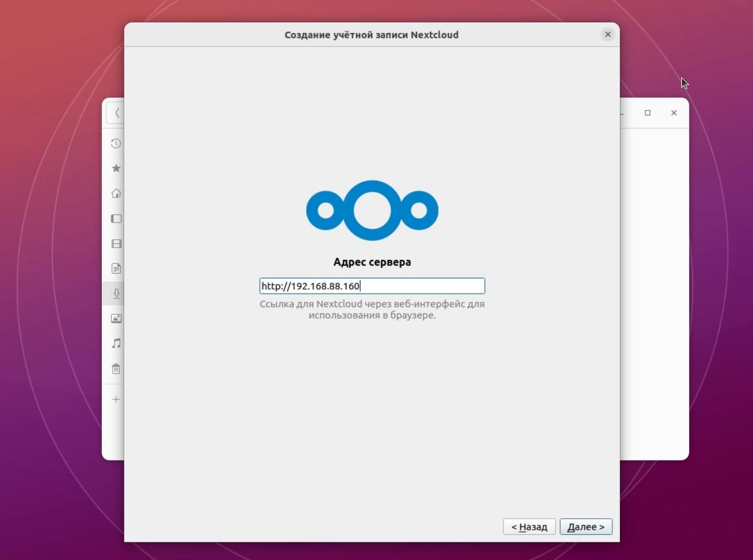753x560 pixels.
Task: Open Trash in the file manager sidebar
Action: [x=116, y=369]
